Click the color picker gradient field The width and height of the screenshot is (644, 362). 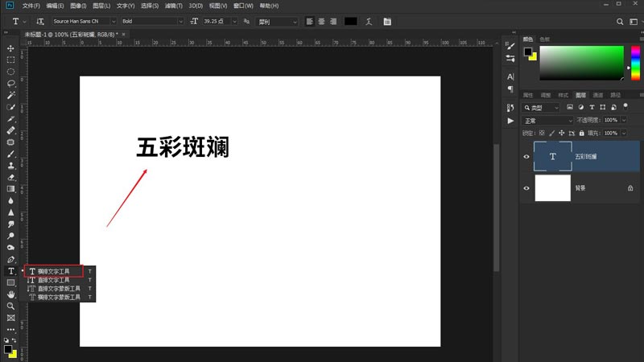581,63
